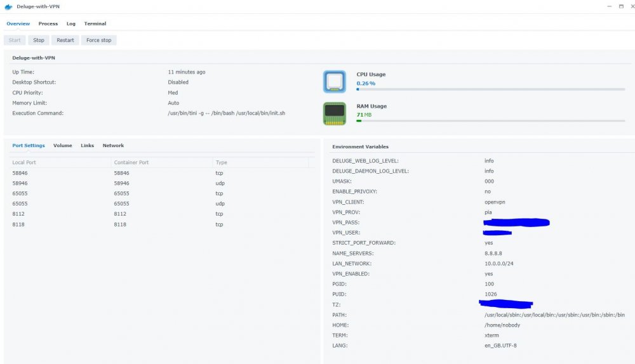The image size is (635, 364).
Task: Select local port 8118 row
Action: [x=162, y=224]
